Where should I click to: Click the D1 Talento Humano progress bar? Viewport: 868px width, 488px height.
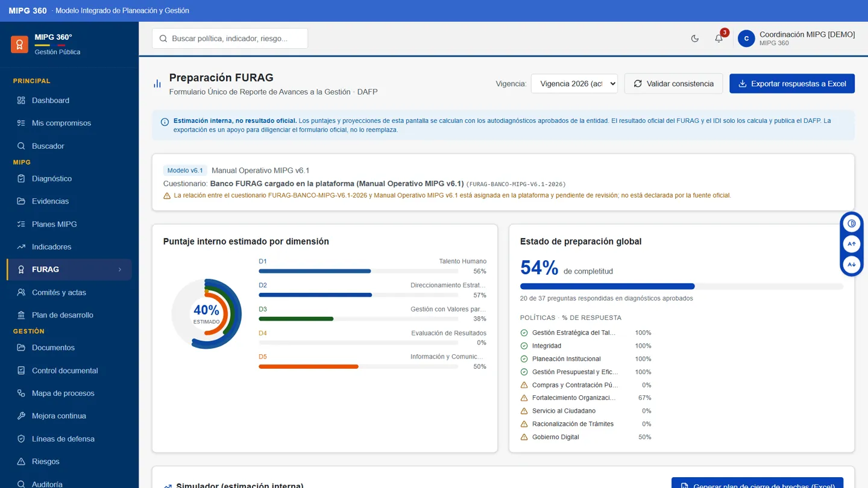[359, 271]
